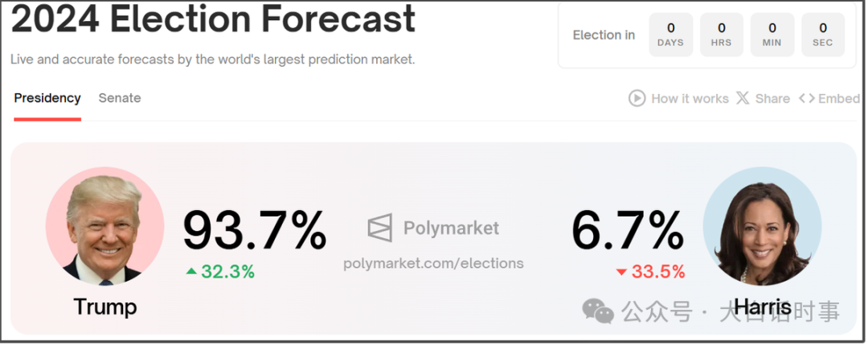Open the polymarket.com/elections link
Image resolution: width=868 pixels, height=346 pixels.
[x=433, y=263]
